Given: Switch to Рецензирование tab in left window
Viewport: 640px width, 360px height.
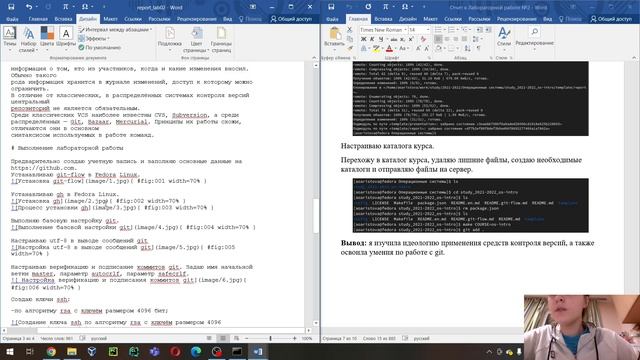Looking at the screenshot, I should (197, 19).
